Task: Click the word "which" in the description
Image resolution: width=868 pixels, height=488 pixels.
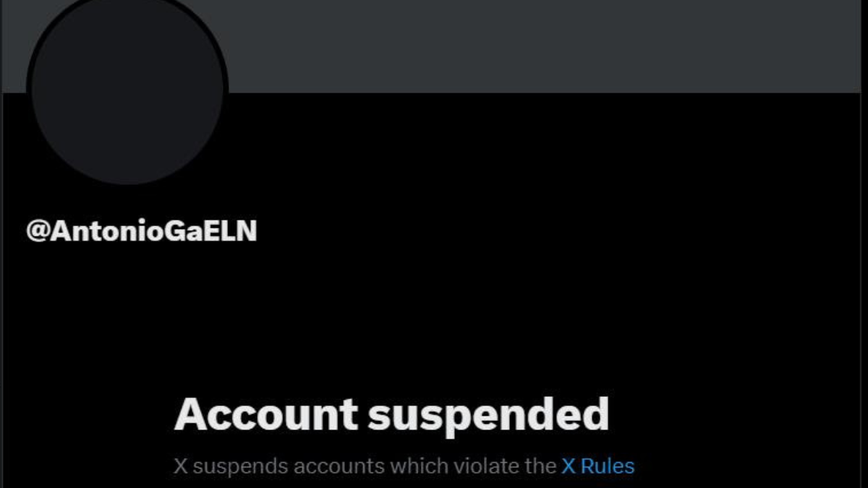Action: [x=420, y=466]
